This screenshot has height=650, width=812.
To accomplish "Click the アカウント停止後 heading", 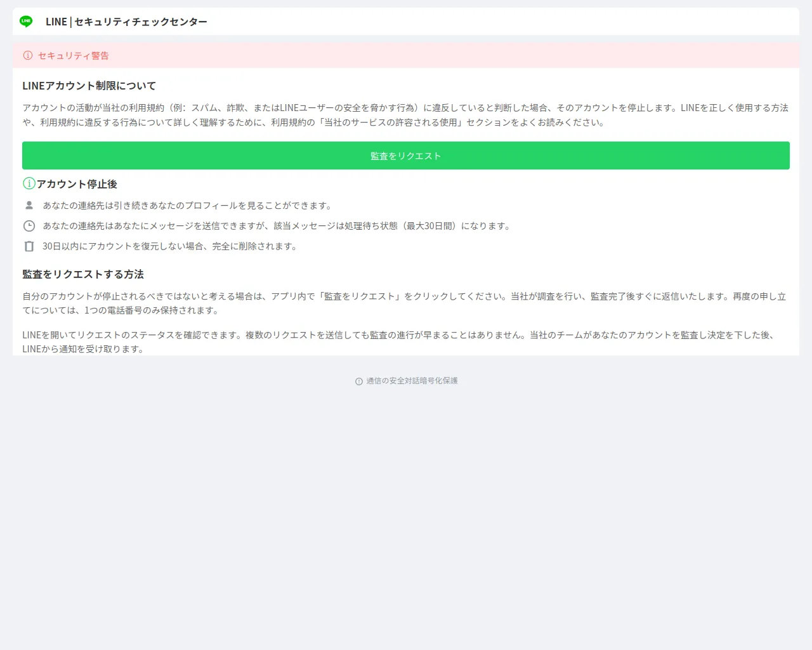I will [77, 184].
